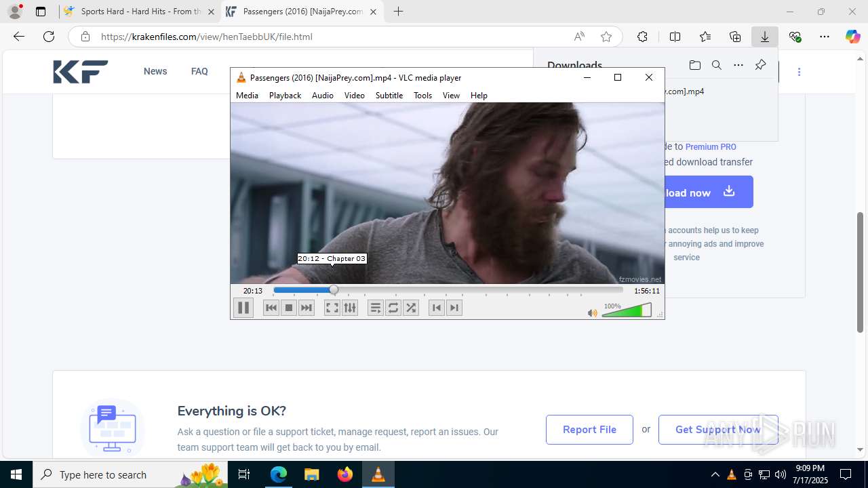Open a new browser tab
Viewport: 868px width, 488px height.
point(399,12)
